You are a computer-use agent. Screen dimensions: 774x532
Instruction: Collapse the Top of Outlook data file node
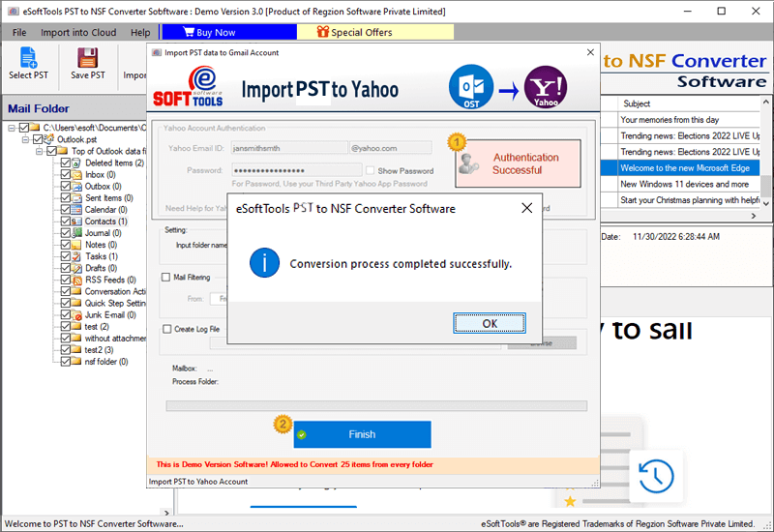click(x=39, y=151)
